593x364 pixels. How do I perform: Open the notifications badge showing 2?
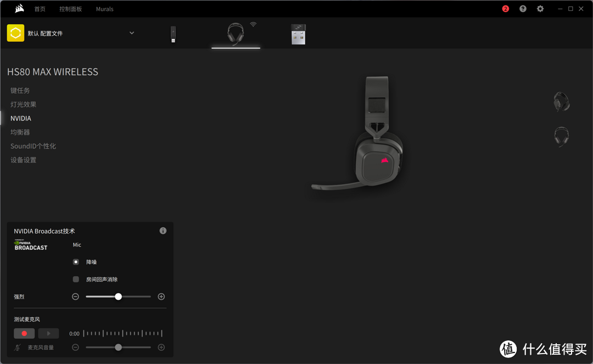pyautogui.click(x=505, y=9)
